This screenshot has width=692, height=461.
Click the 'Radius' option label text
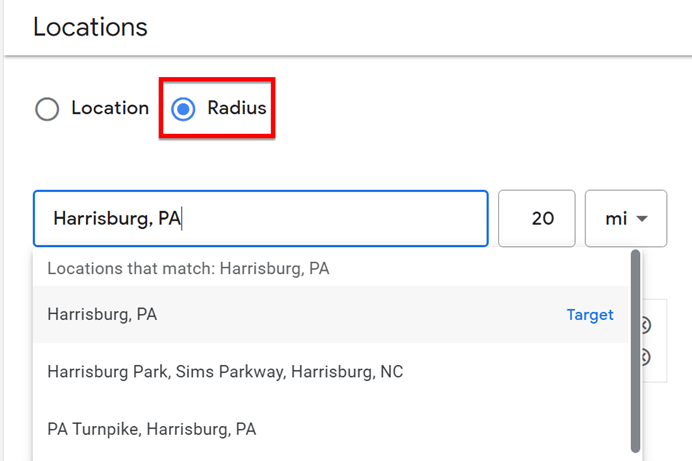(x=237, y=108)
